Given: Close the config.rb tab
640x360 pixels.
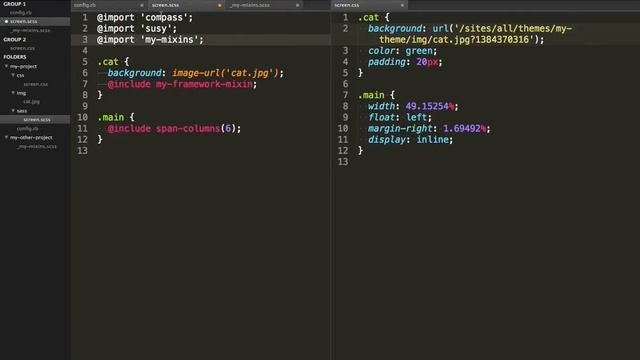Looking at the screenshot, I should (142, 5).
